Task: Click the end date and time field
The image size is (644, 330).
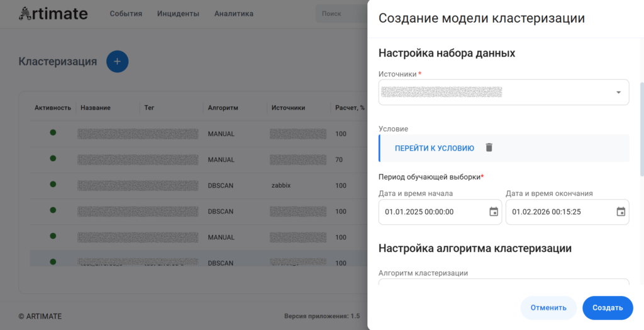Action: point(560,212)
